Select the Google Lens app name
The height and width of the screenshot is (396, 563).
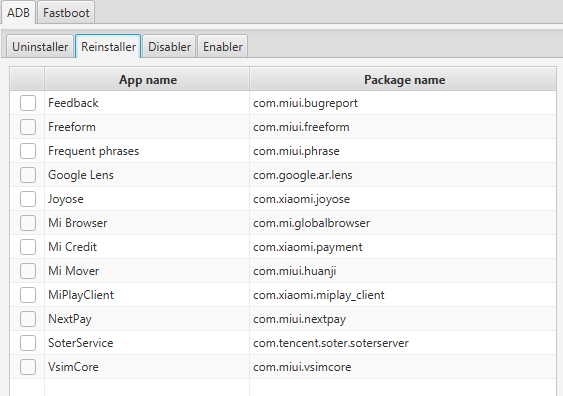[x=81, y=175]
